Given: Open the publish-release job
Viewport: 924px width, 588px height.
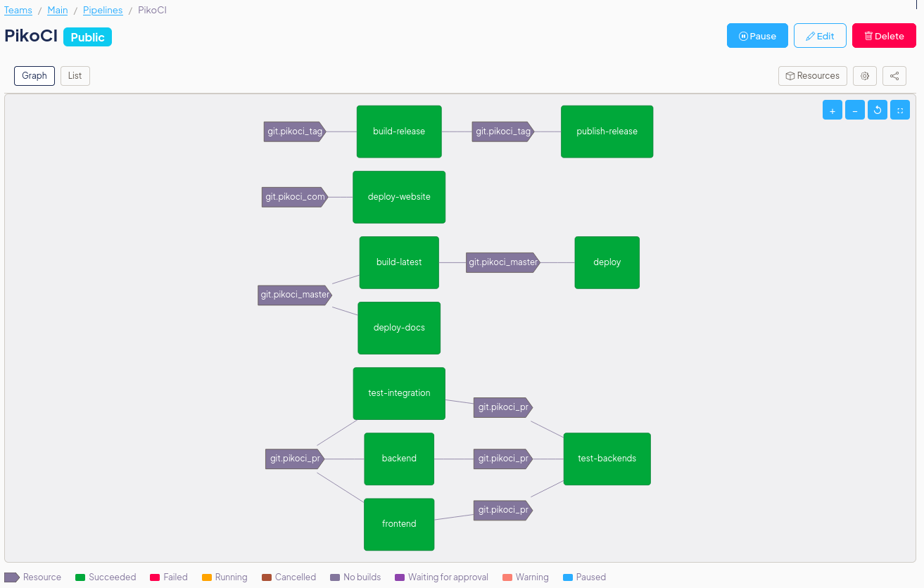Looking at the screenshot, I should (x=607, y=132).
